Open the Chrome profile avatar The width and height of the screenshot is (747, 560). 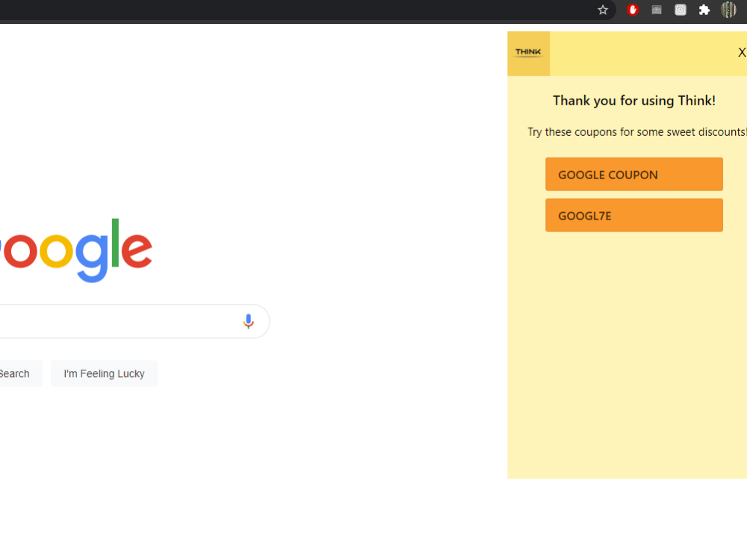[x=728, y=10]
